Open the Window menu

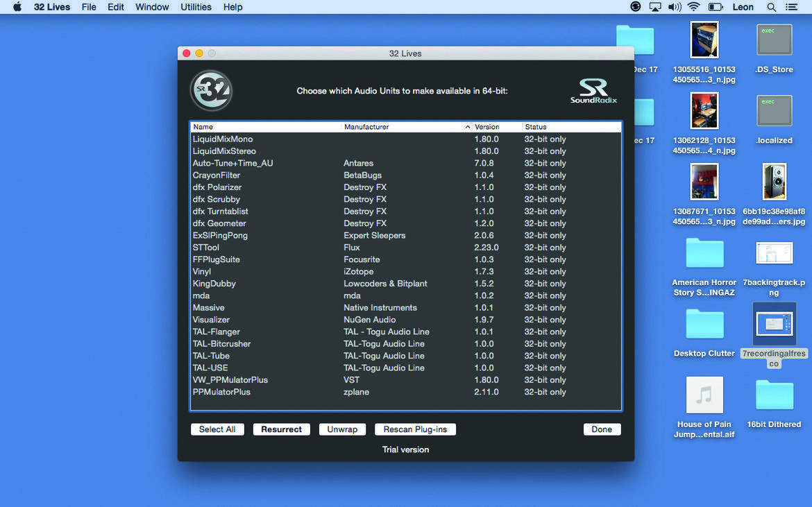[x=152, y=7]
